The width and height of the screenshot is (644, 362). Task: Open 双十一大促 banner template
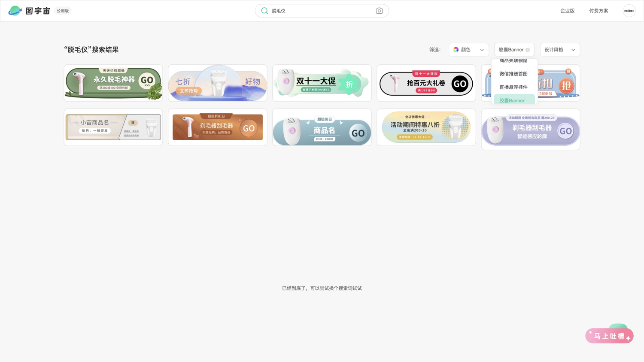(322, 83)
